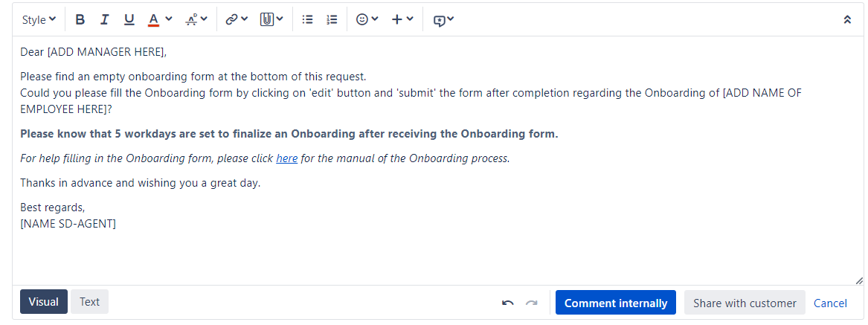
Task: Toggle italic formatting
Action: 104,19
